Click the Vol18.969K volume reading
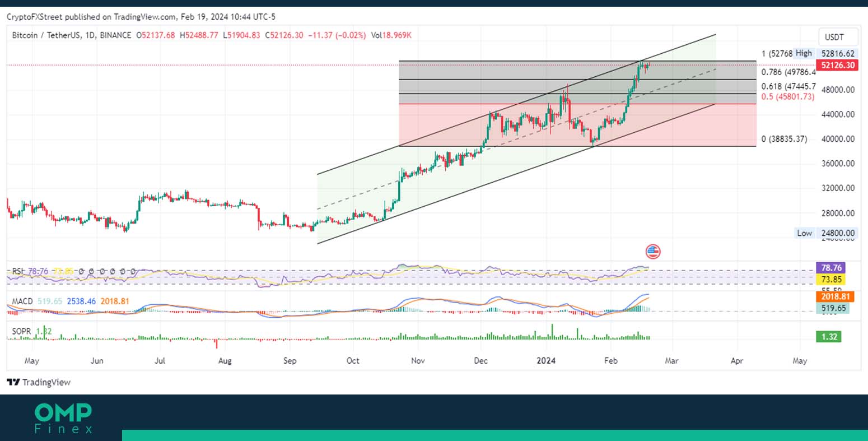Image resolution: width=868 pixels, height=441 pixels. pos(391,35)
